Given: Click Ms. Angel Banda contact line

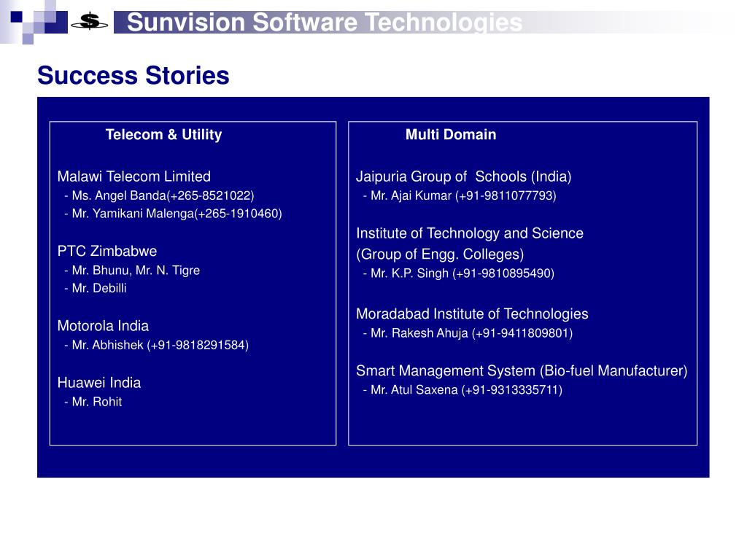Looking at the screenshot, I should [x=159, y=195].
